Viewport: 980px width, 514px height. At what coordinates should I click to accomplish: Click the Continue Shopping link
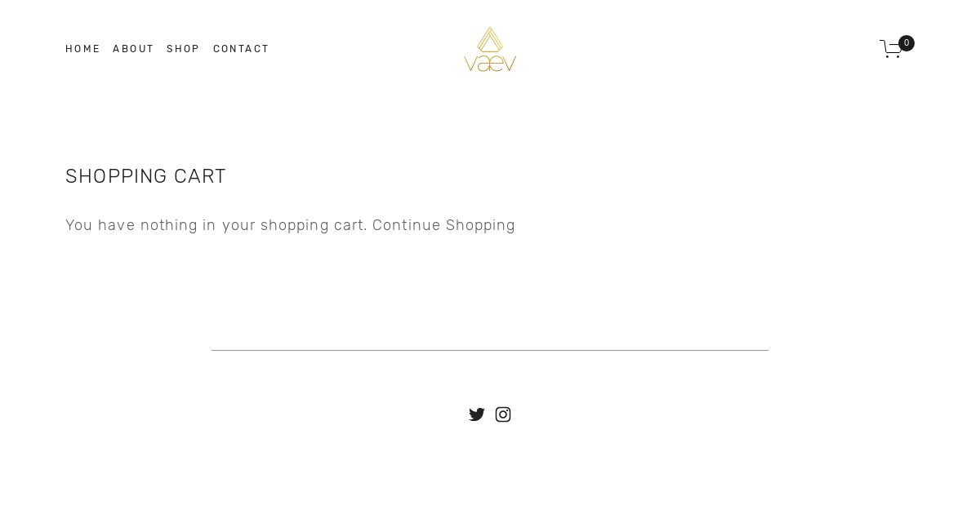tap(444, 225)
